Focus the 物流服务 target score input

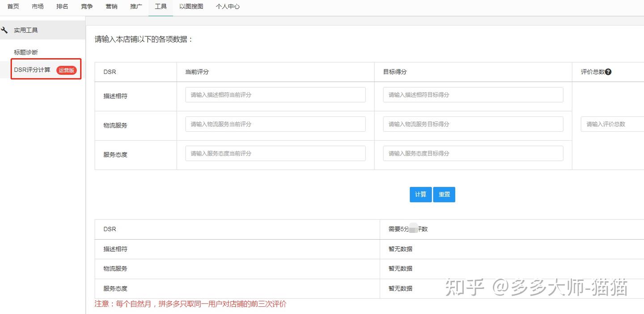473,124
